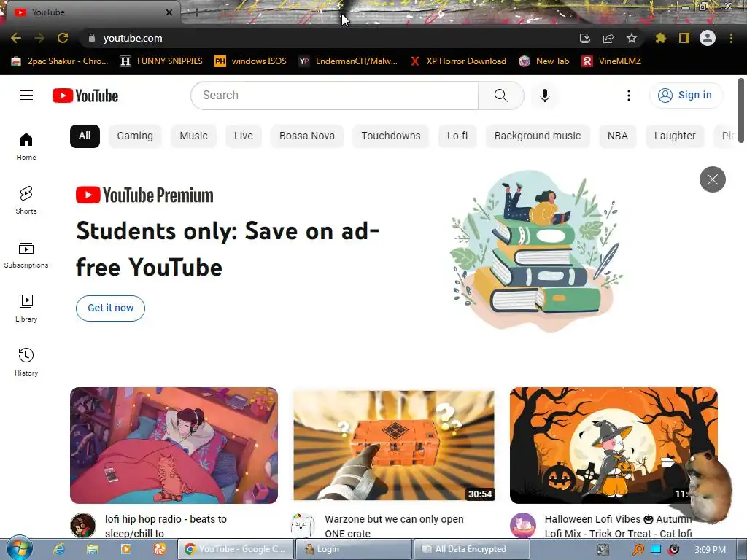
Task: Click the install app icon in address bar
Action: click(584, 38)
